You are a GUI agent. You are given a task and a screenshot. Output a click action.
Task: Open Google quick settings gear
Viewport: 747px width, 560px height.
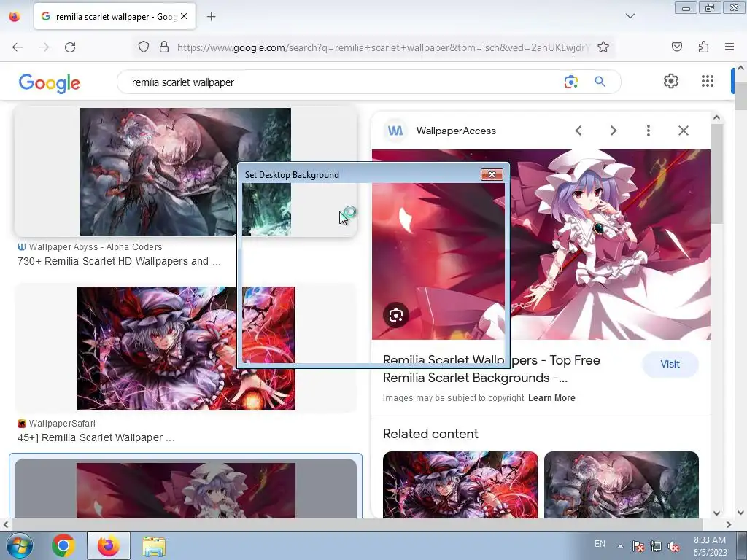[x=671, y=82]
